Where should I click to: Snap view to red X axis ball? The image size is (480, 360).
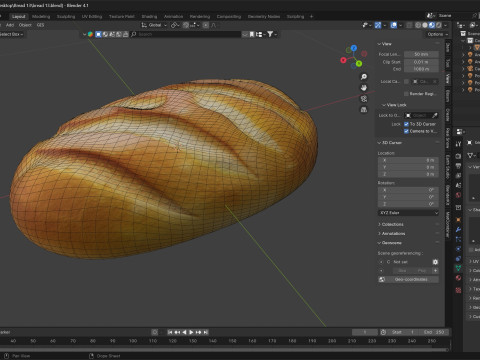click(343, 60)
